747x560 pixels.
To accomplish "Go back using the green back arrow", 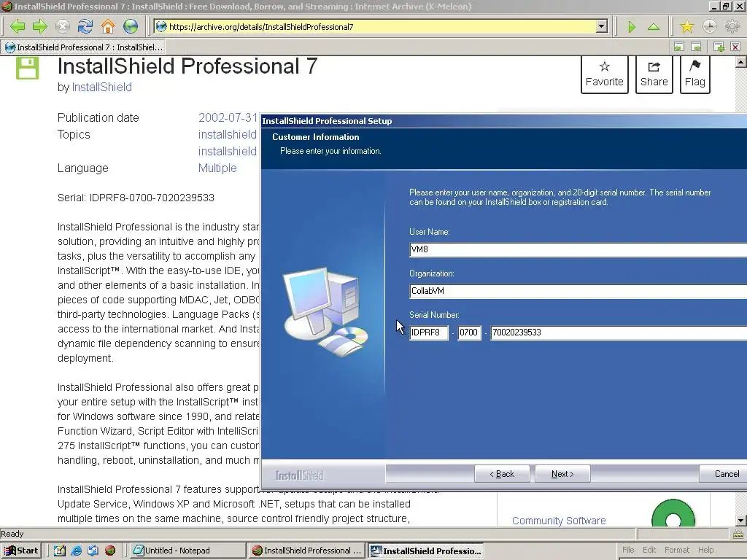I will point(18,26).
